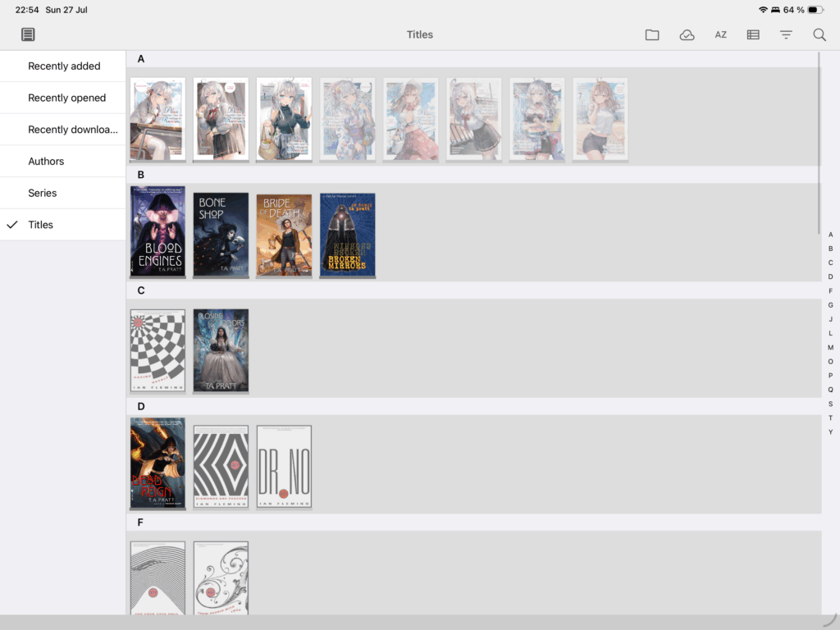Open Closing Doors book cover
The height and width of the screenshot is (630, 840).
[221, 350]
